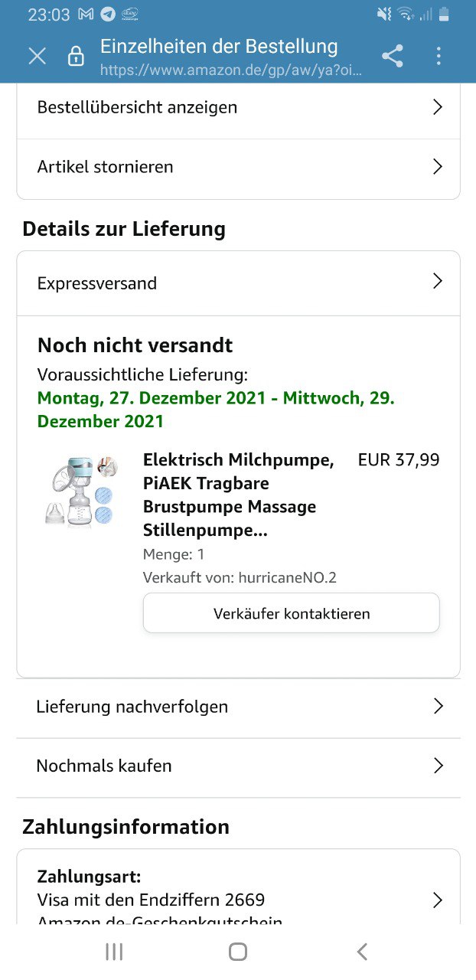This screenshot has height=980, width=476.
Task: Expand the Expressversand chevron
Action: [x=438, y=282]
